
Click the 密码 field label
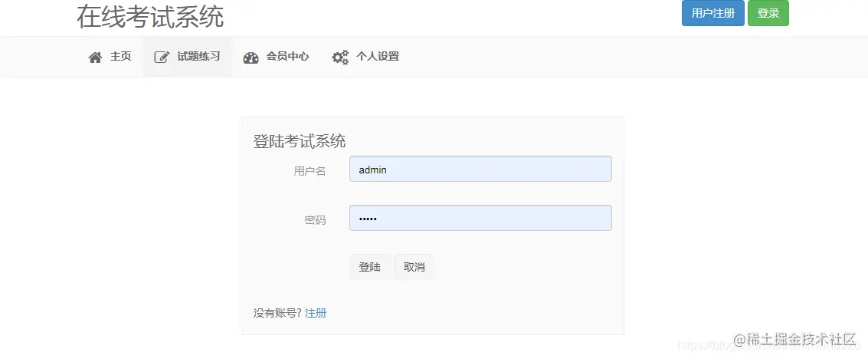pyautogui.click(x=315, y=220)
